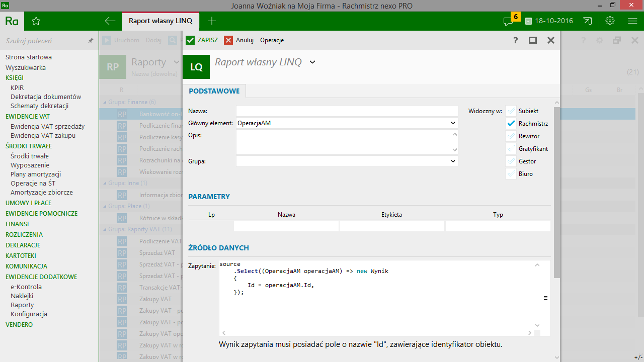Open Wyszukiwarka link
The height and width of the screenshot is (362, 644).
pos(26,67)
